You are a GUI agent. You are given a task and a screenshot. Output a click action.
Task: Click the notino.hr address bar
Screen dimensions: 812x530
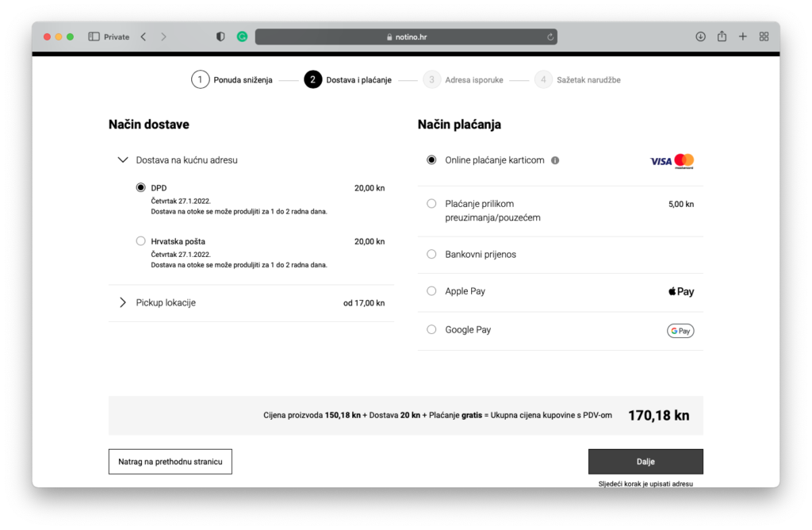[x=406, y=36]
